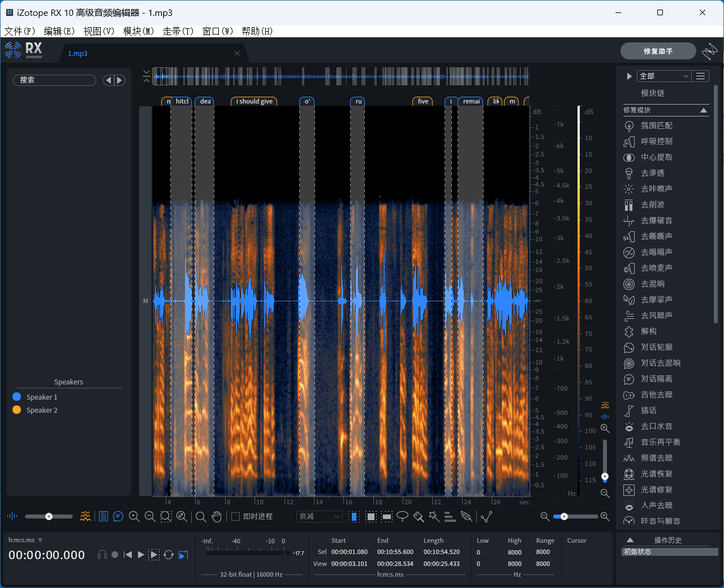Toggle the markers and regions list view

104,516
